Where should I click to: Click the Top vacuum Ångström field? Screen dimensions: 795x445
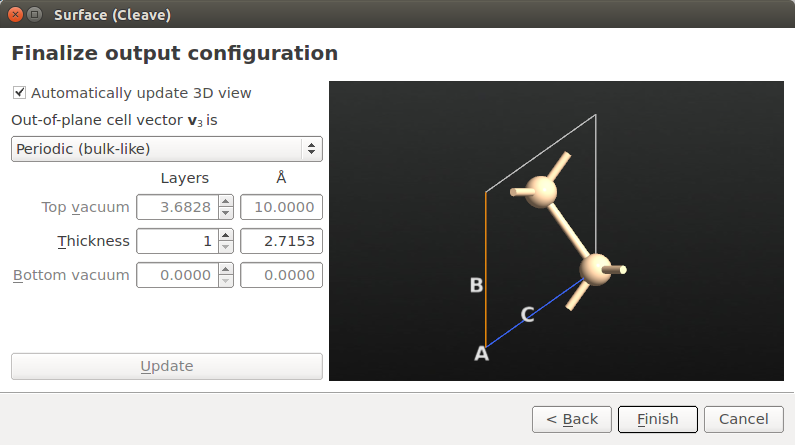coord(280,208)
